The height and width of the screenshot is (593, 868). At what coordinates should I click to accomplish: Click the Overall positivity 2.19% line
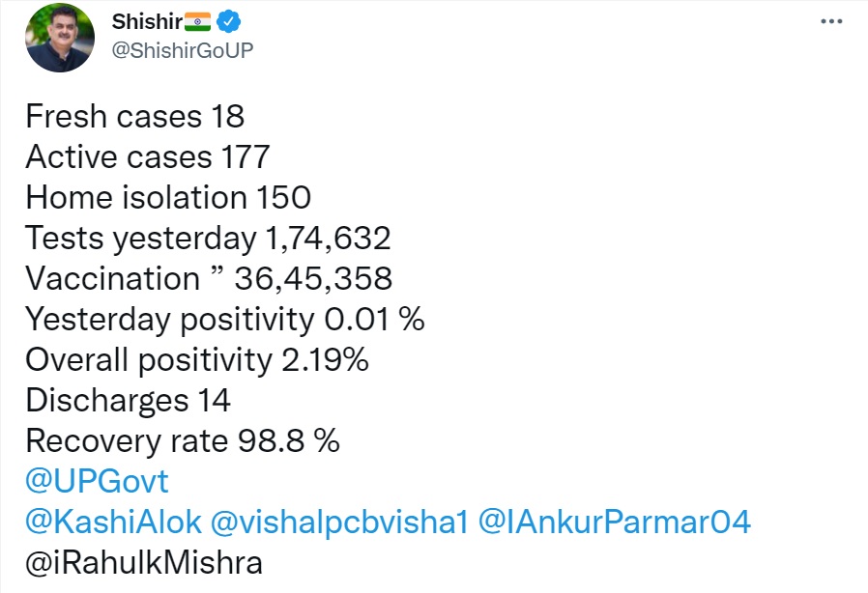click(197, 359)
